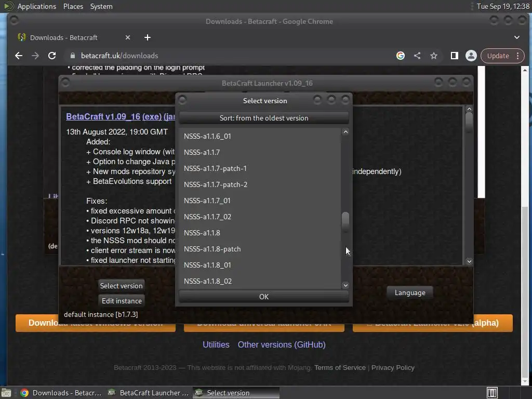Open Other versions (GitHub) link
Viewport: 532px width, 399px height.
[x=282, y=345]
